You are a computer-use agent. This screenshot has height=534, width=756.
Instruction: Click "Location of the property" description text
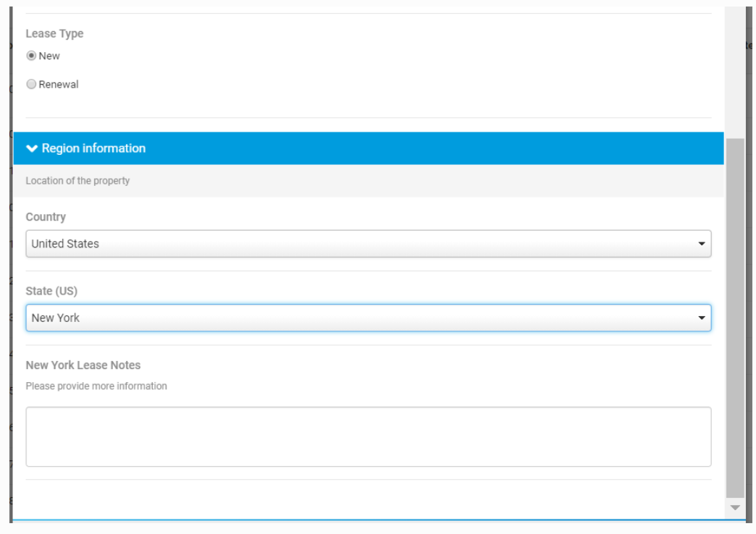coord(77,181)
